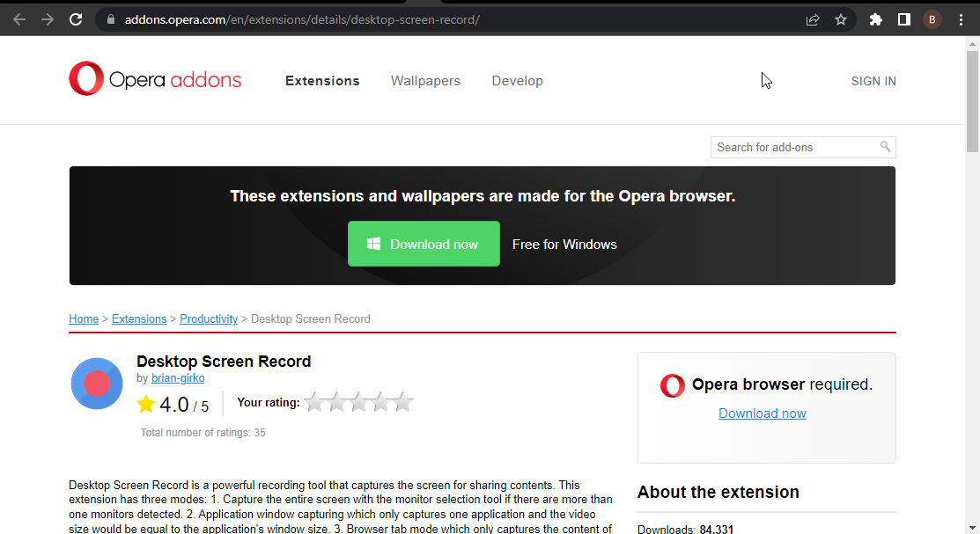View site lock info in address bar
The image size is (980, 534).
point(111,19)
